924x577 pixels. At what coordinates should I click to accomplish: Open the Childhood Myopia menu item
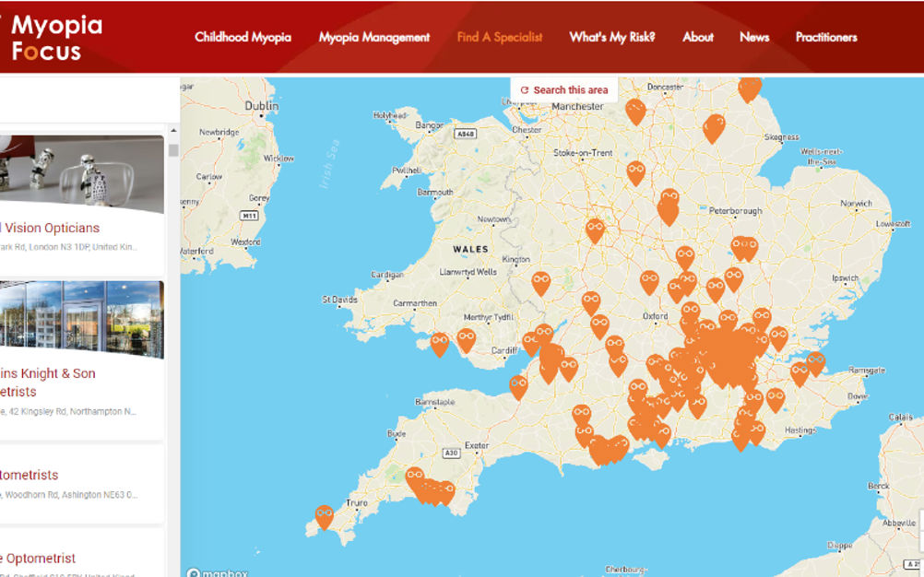click(x=243, y=37)
